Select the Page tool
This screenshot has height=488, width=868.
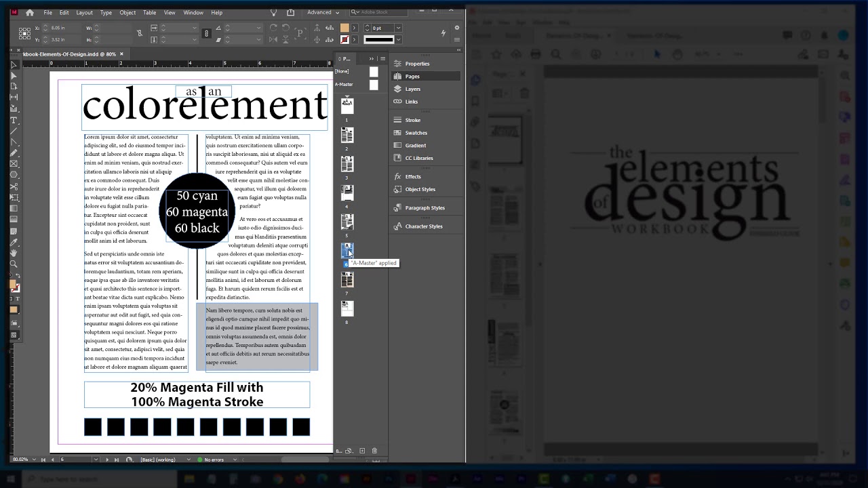14,87
